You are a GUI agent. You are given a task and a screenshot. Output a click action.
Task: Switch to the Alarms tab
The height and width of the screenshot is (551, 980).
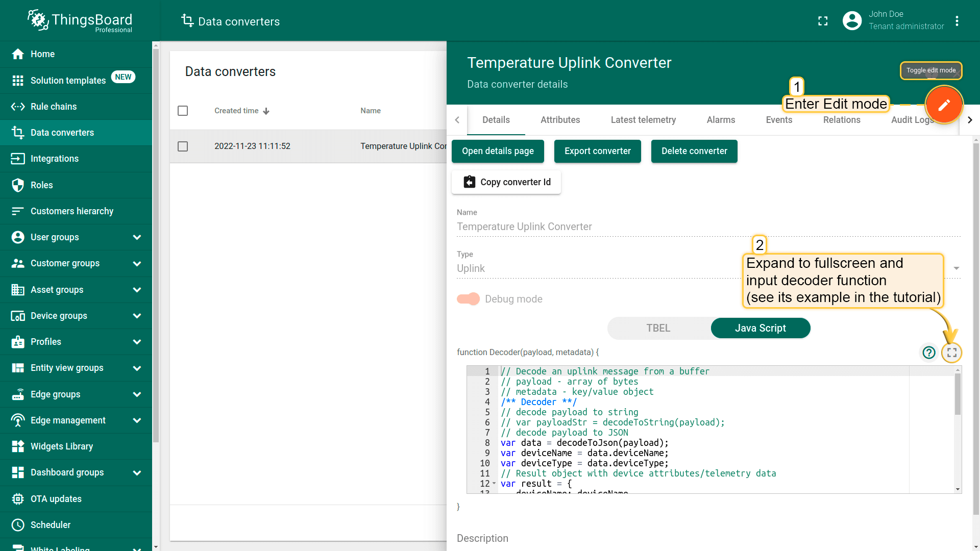click(x=721, y=120)
